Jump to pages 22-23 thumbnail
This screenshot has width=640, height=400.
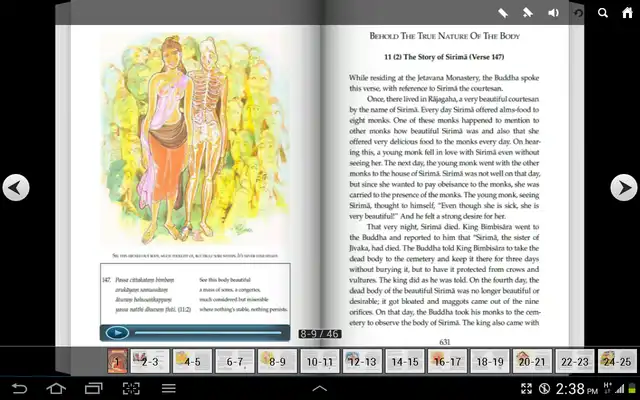coord(574,361)
